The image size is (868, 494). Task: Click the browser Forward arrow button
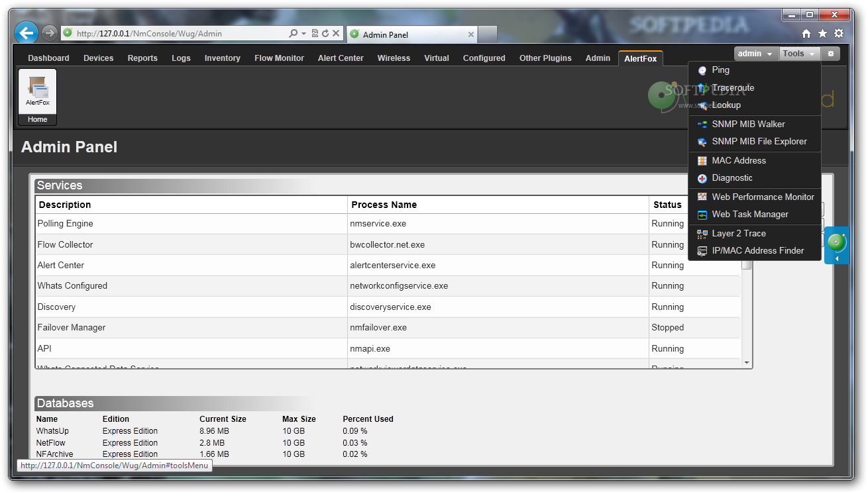[50, 33]
